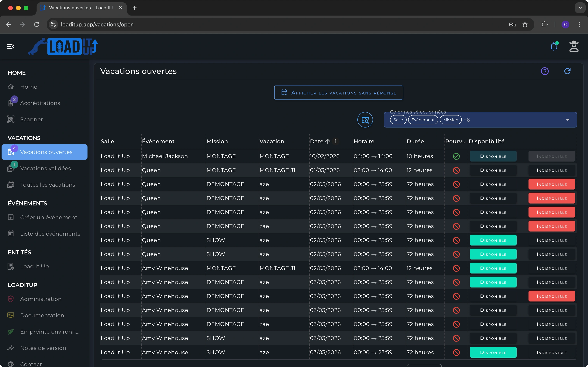Click the browser address bar URL
The image size is (588, 367).
97,24
